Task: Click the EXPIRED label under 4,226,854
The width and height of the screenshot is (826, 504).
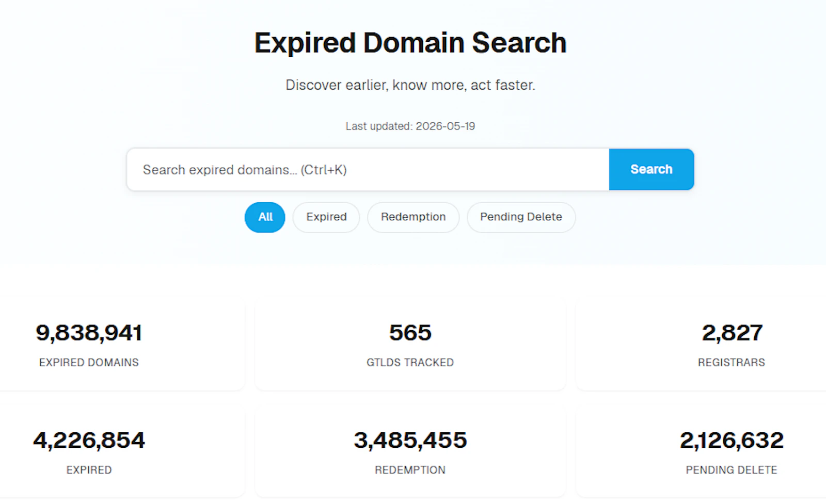Action: pos(89,470)
